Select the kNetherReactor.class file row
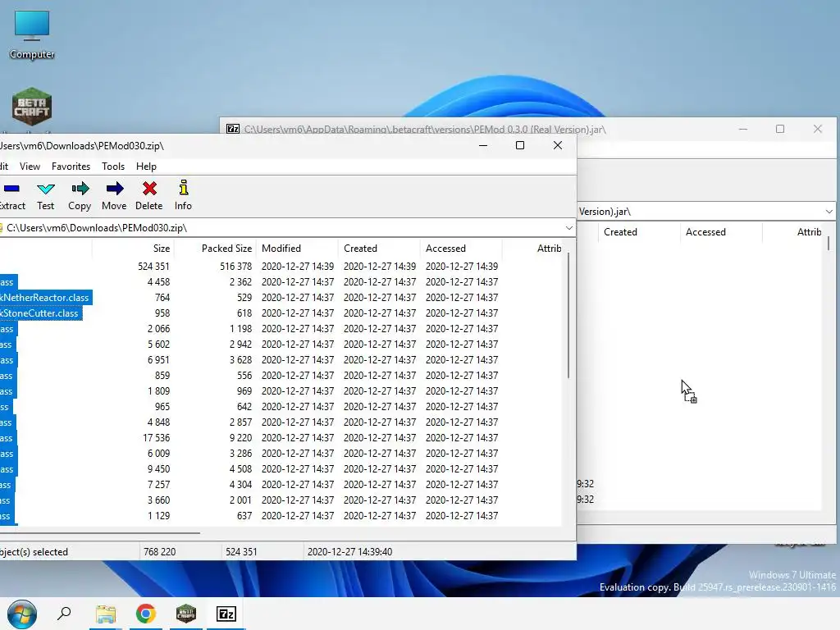 (x=44, y=298)
